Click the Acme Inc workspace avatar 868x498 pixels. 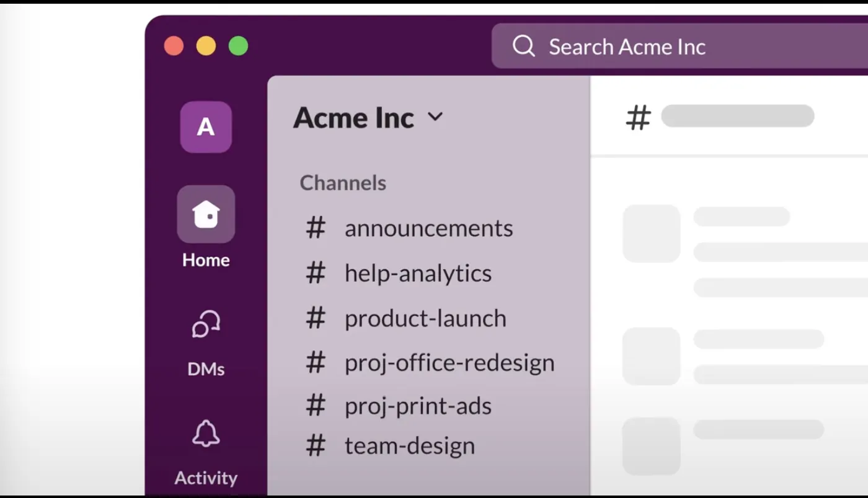pos(205,127)
